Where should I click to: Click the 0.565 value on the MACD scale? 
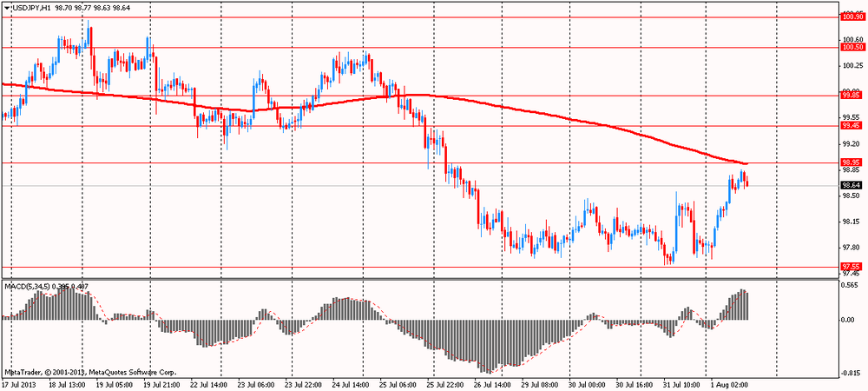851,285
